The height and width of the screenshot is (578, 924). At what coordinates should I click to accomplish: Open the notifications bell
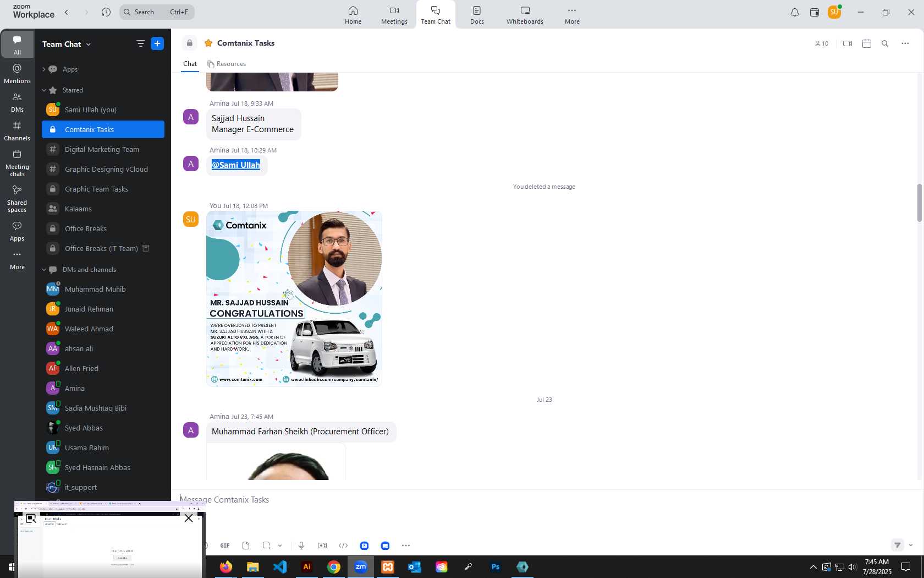[x=795, y=12]
